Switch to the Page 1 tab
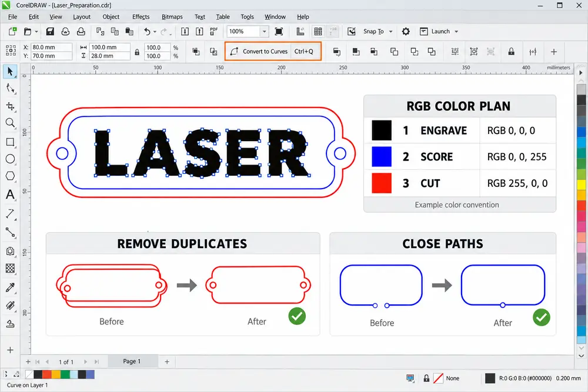This screenshot has height=392, width=588. coord(132,361)
